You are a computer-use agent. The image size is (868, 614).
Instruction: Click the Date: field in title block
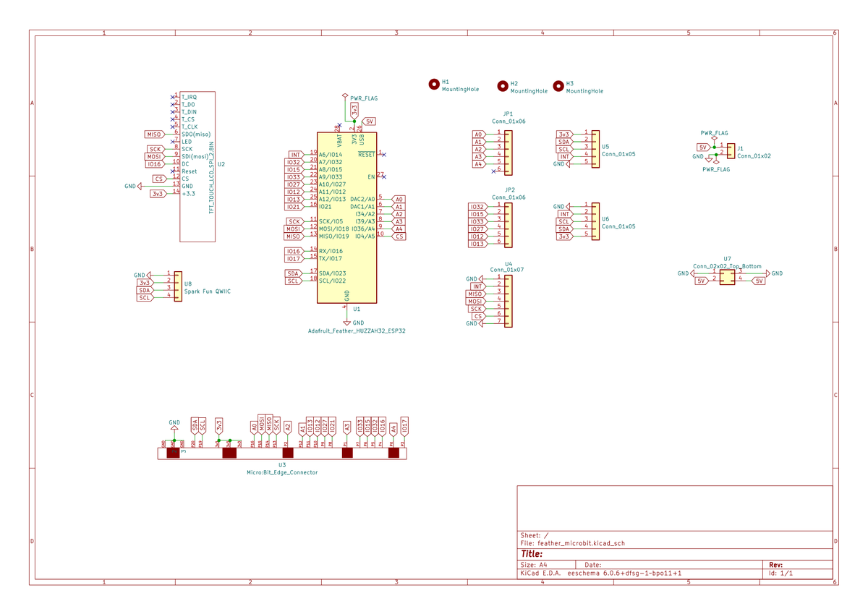[592, 565]
